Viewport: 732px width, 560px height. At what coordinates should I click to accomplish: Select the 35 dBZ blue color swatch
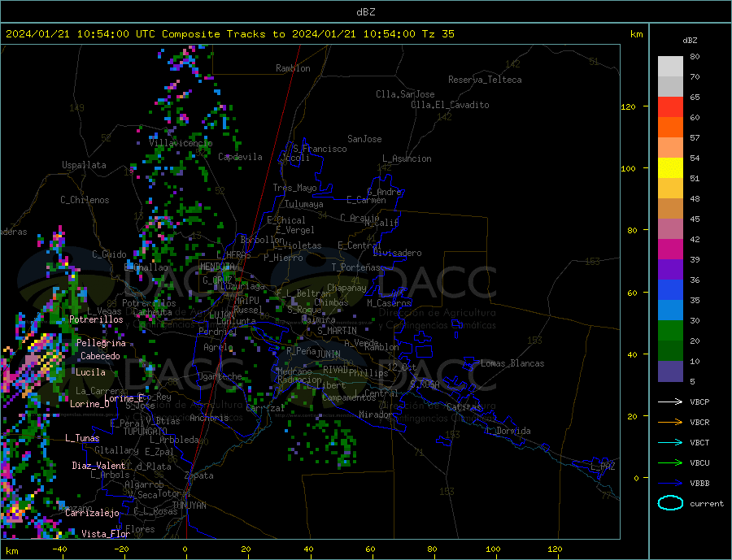click(670, 290)
